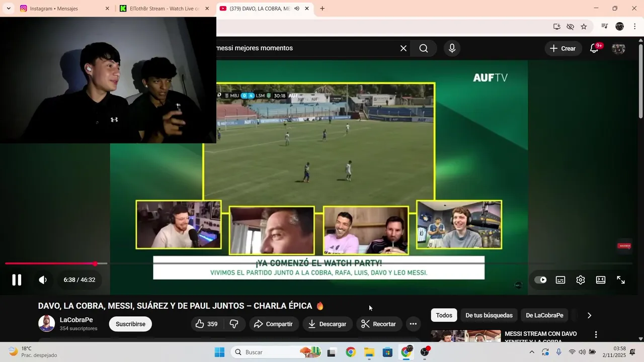Open the Chrome profile avatar

(619, 27)
